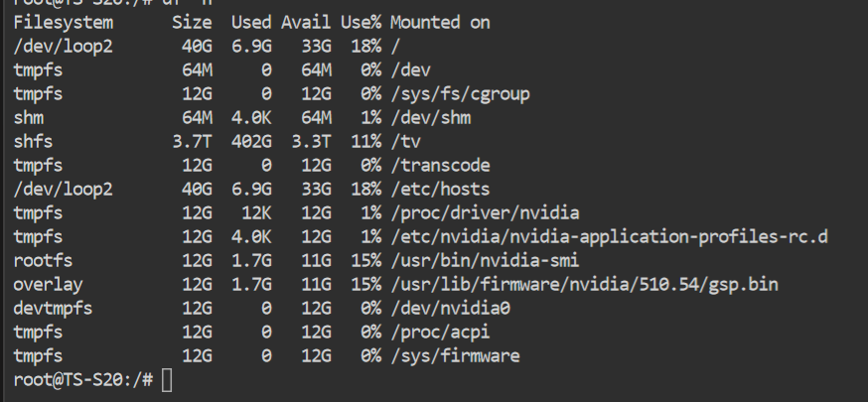Image resolution: width=868 pixels, height=402 pixels.
Task: Click the Filesystem column header
Action: coord(64,23)
